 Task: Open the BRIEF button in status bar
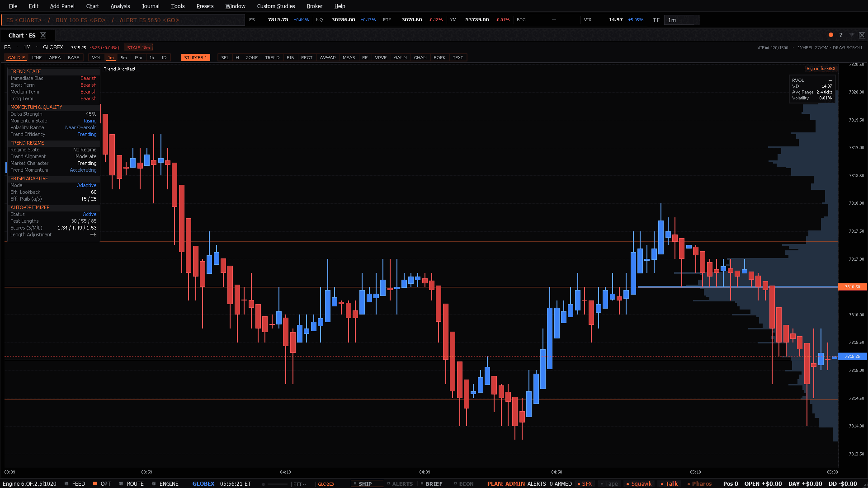(432, 483)
